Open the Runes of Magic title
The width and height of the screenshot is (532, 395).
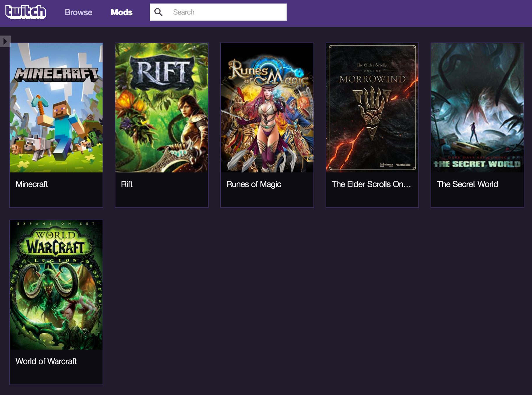point(254,184)
